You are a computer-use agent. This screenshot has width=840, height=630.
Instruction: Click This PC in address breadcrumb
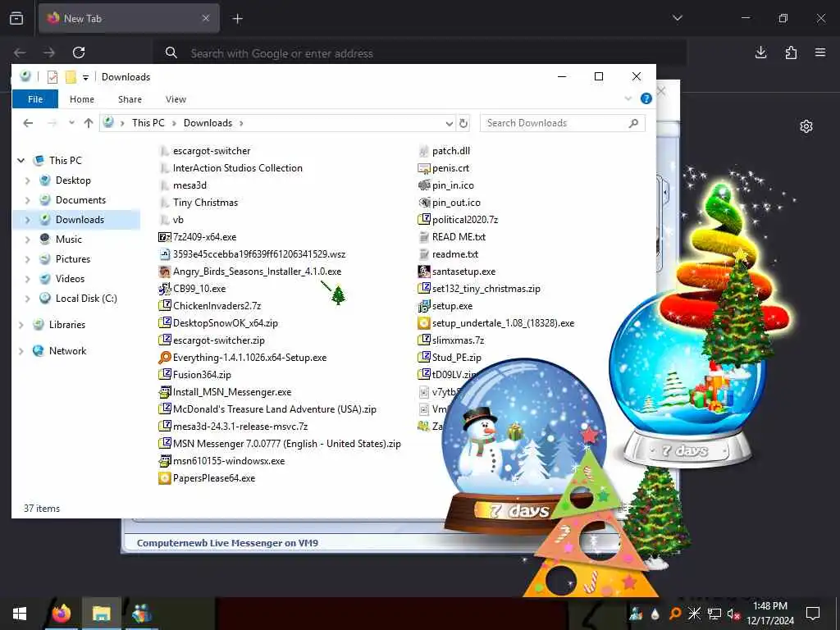(x=148, y=123)
